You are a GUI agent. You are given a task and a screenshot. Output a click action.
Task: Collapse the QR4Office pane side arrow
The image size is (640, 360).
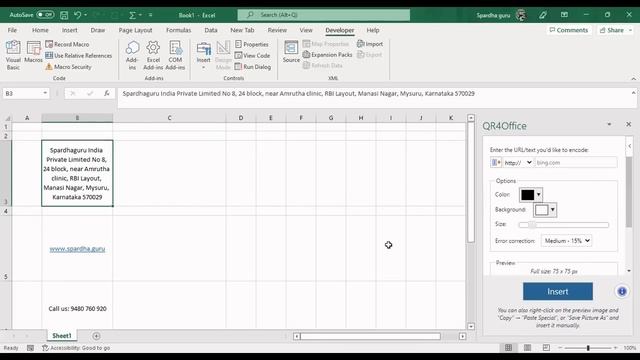[629, 146]
